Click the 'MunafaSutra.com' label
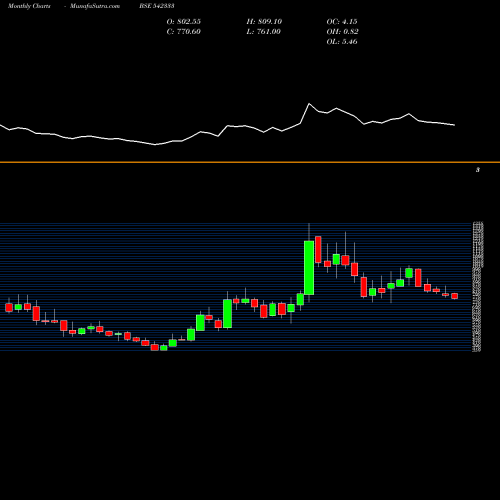The width and height of the screenshot is (500, 500). [95, 6]
